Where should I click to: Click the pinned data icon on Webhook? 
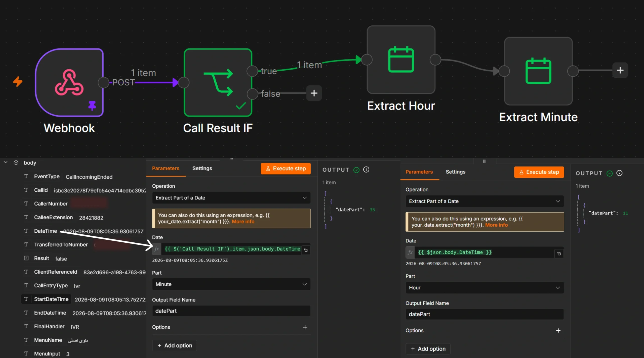pos(92,106)
